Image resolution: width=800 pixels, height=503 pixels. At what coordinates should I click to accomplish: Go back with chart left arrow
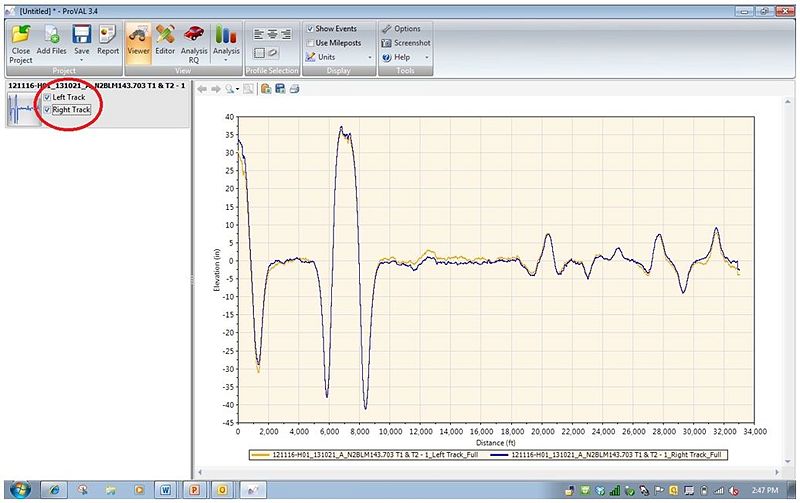(202, 89)
